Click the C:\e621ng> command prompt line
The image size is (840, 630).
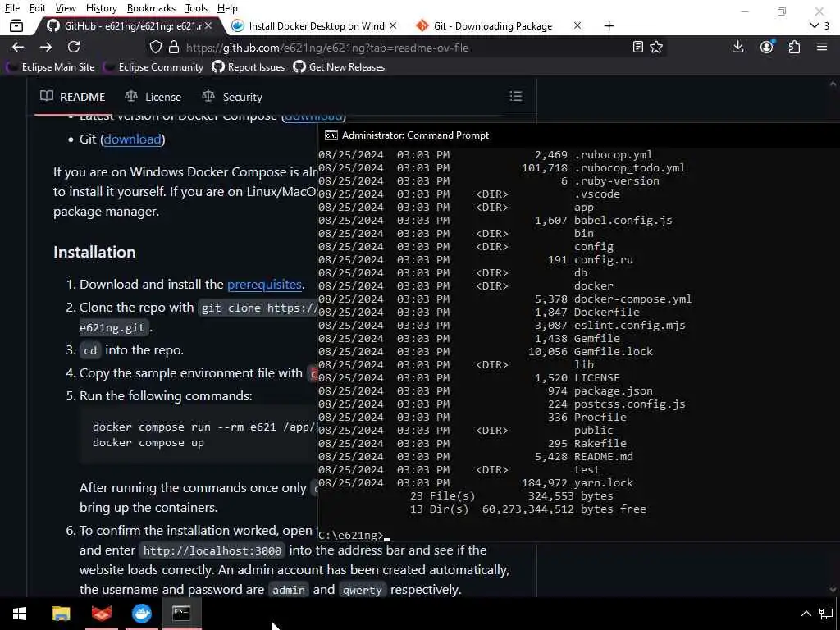coord(354,535)
